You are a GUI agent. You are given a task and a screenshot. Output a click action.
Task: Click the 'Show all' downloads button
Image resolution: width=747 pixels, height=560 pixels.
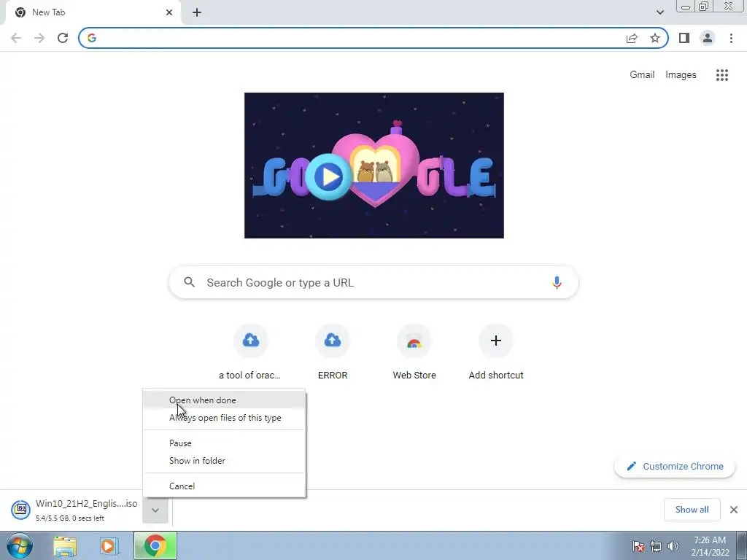(692, 510)
